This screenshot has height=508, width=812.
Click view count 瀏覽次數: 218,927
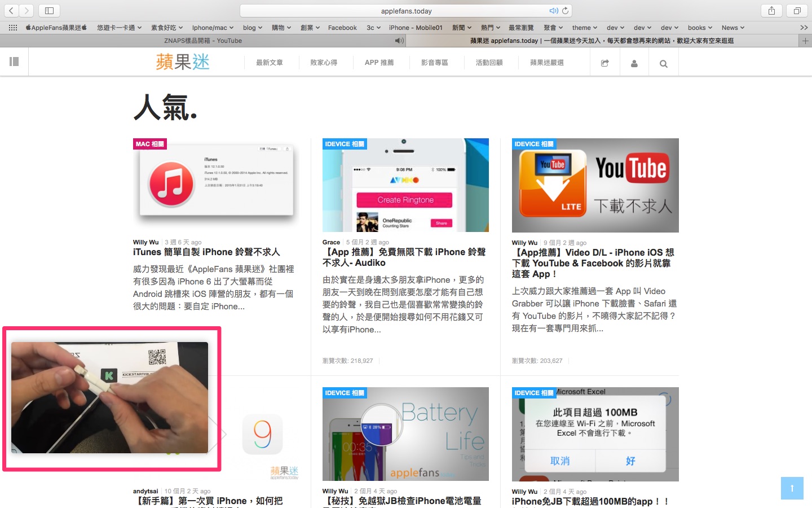(x=347, y=361)
